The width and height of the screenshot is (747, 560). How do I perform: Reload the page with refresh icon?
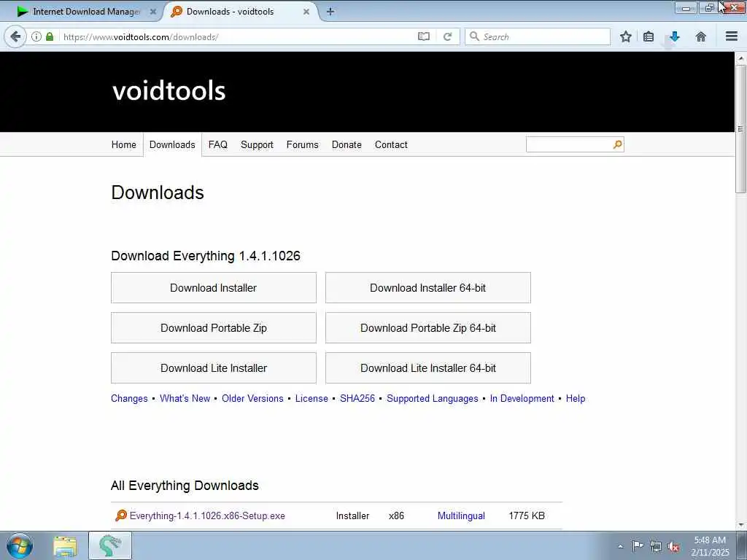coord(447,36)
